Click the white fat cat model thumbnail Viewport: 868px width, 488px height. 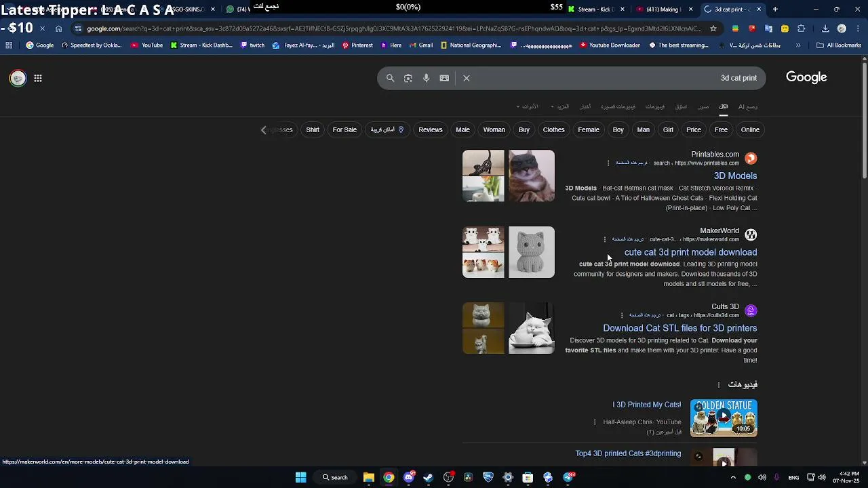click(x=532, y=328)
